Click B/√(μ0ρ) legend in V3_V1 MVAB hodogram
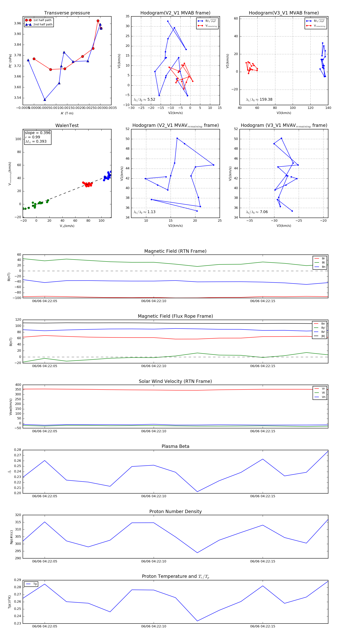This screenshot has height=644, width=351. pos(316,21)
